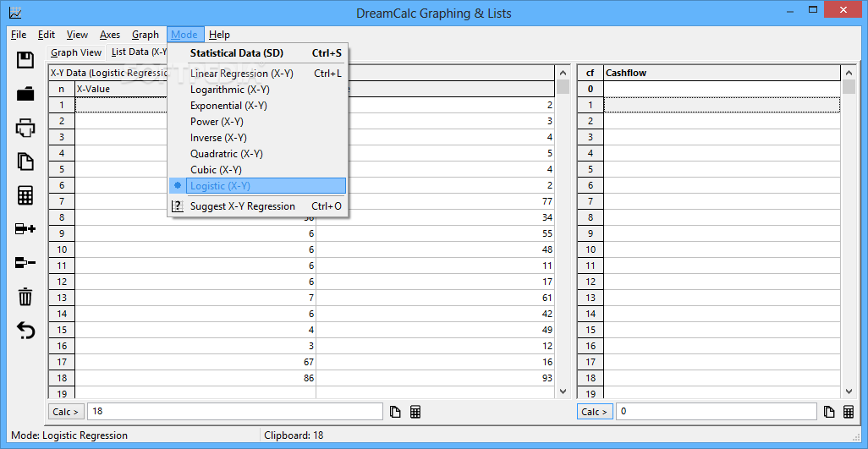868x449 pixels.
Task: Click the Cashflow Calc > button
Action: (x=595, y=412)
